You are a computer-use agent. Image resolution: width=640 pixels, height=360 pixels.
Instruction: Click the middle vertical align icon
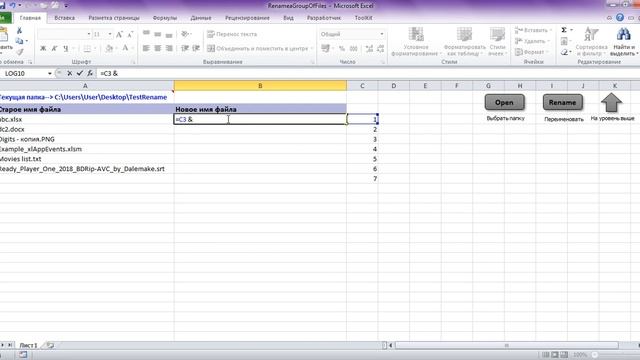coord(158,34)
